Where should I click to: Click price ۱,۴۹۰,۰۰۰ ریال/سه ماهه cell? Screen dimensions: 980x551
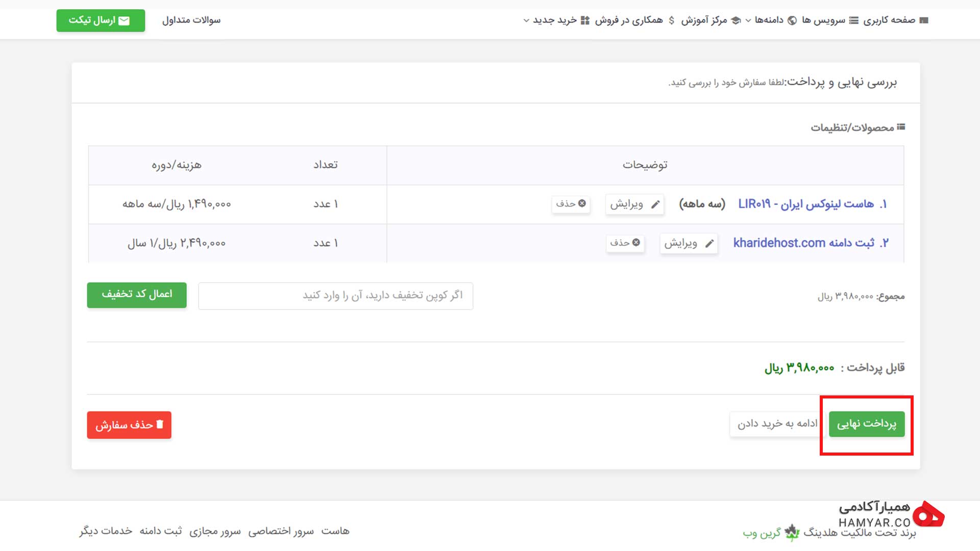click(x=177, y=204)
